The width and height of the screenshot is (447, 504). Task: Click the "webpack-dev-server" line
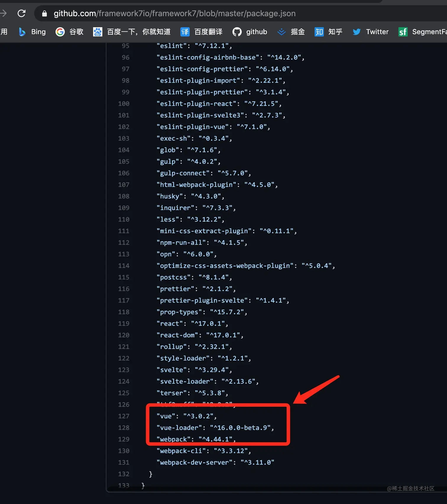point(215,463)
